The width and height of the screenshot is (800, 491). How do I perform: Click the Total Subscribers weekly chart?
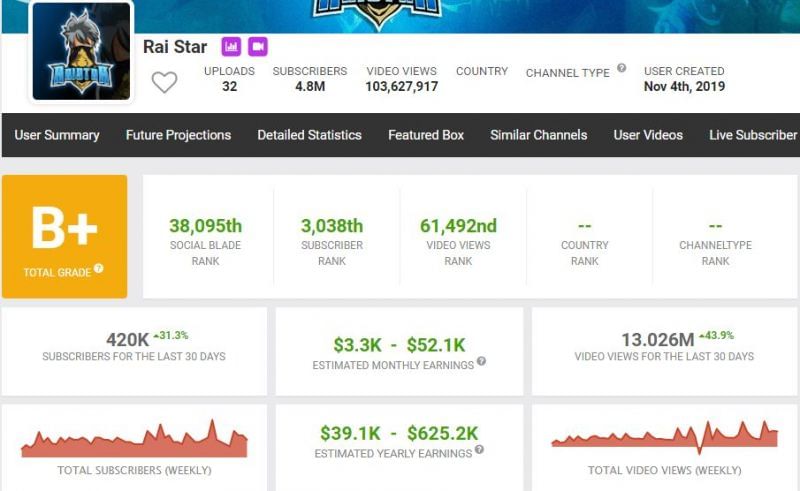click(135, 440)
